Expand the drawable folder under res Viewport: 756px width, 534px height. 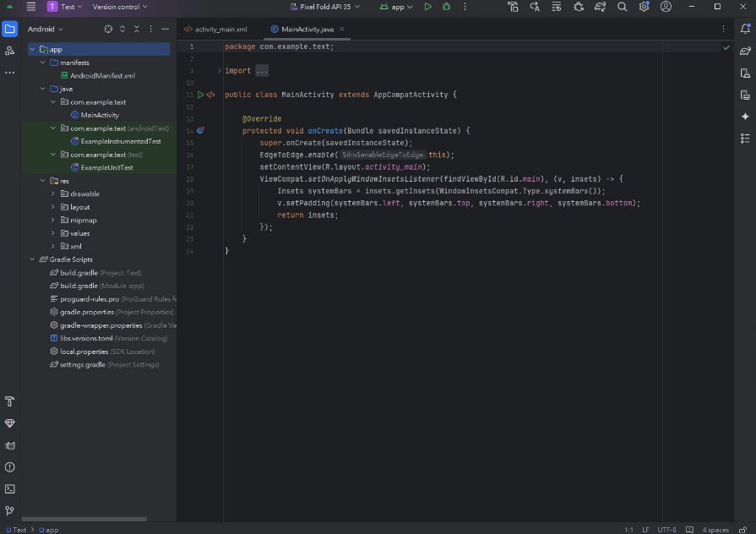click(x=52, y=193)
